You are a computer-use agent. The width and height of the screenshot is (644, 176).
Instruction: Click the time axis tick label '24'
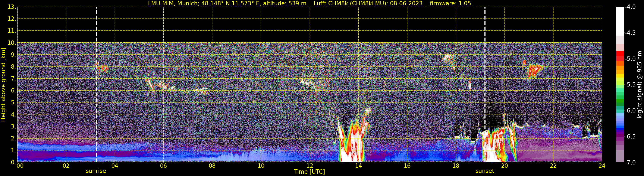[602, 166]
